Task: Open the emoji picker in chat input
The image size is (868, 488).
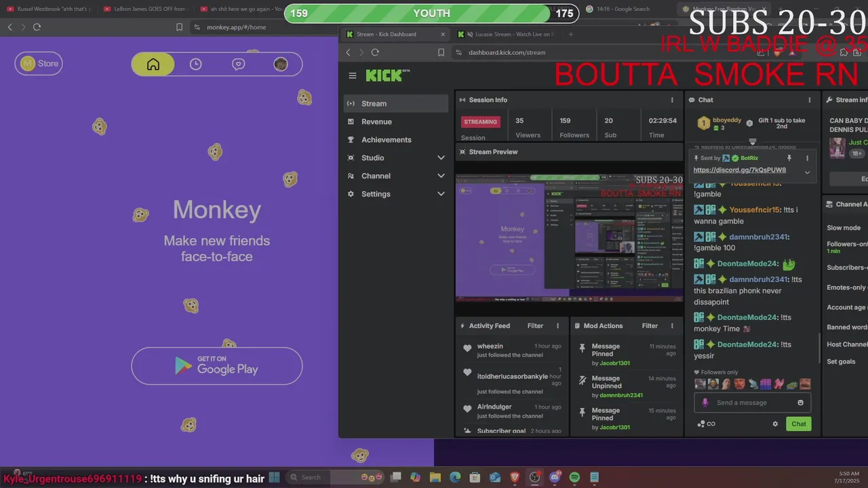Action: [800, 403]
